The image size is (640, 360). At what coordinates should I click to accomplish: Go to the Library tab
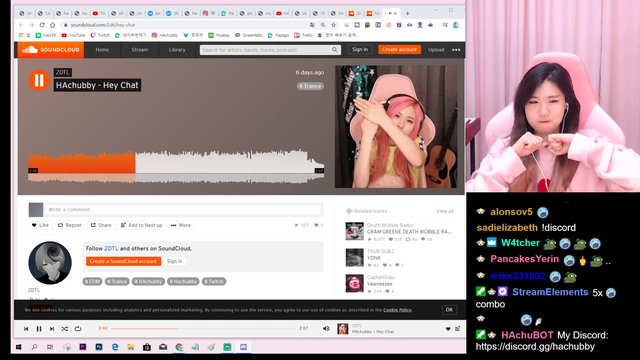coord(177,50)
